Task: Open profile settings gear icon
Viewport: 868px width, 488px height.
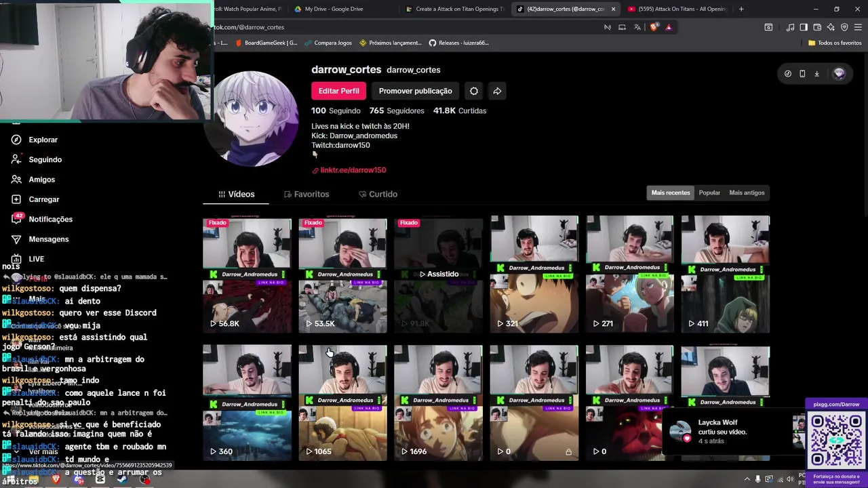Action: click(474, 91)
